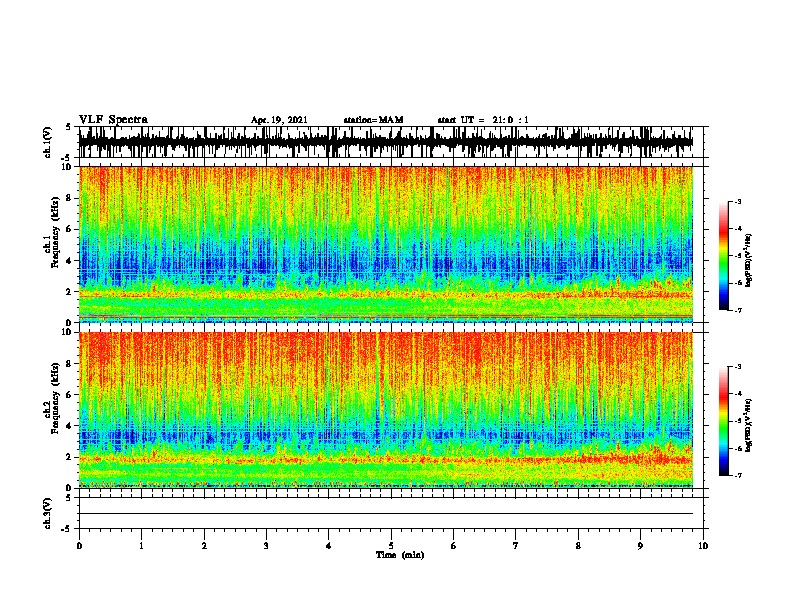Click the ch.2 frequency axis "2" tick label
The image size is (792, 612).
pos(69,457)
